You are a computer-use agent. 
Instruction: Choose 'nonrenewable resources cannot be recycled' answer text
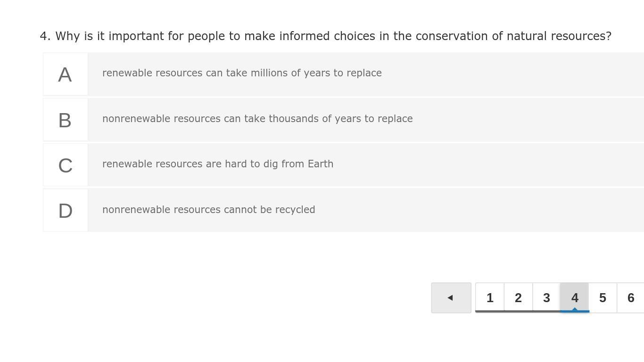[x=208, y=210]
